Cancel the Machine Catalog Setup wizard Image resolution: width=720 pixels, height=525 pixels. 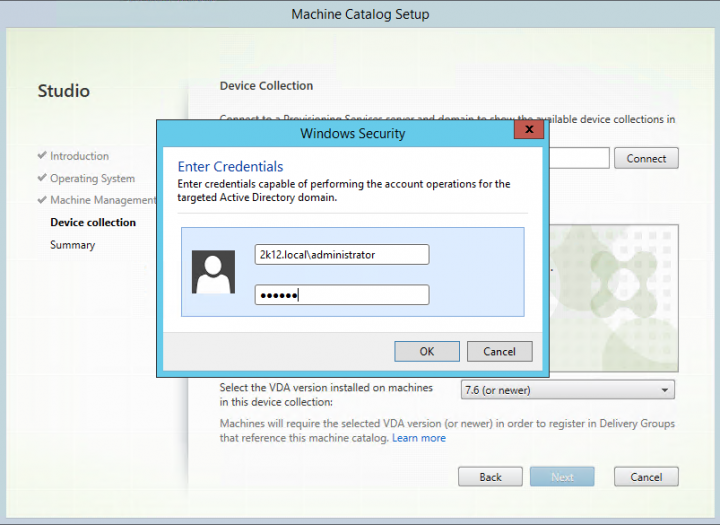tap(646, 477)
